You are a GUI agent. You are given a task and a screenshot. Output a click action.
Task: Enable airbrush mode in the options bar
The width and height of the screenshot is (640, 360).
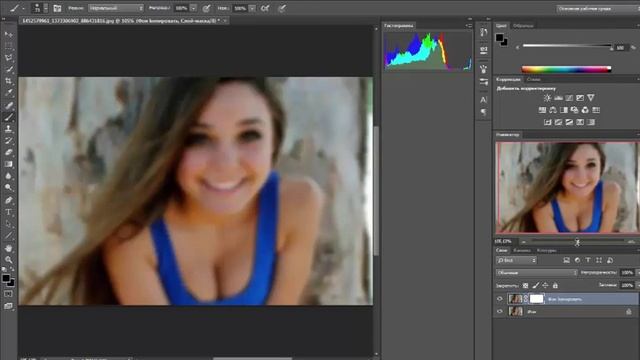pyautogui.click(x=265, y=8)
